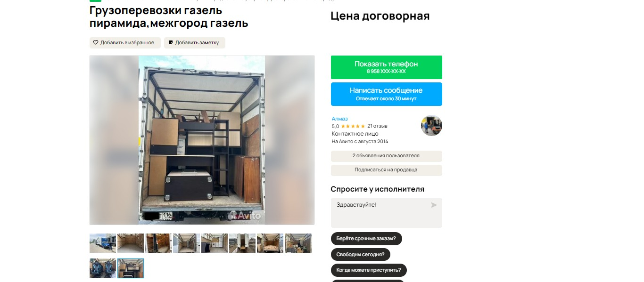
Task: Select the first thumbnail with blue trucks
Action: (x=103, y=243)
